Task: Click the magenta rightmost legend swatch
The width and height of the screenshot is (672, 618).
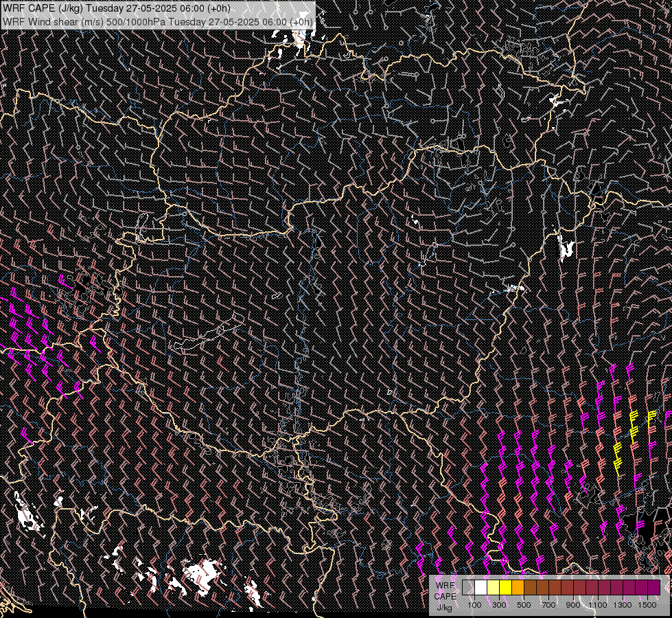Action: click(x=653, y=588)
